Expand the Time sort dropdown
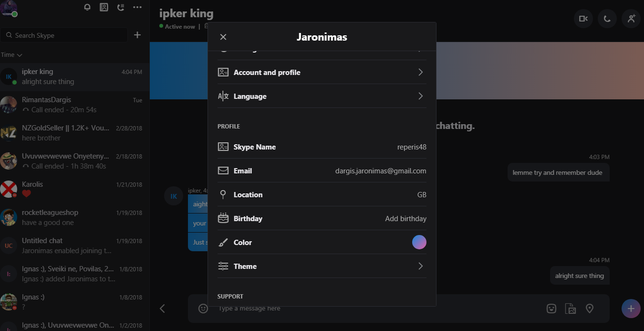This screenshot has height=331, width=644. (11, 55)
